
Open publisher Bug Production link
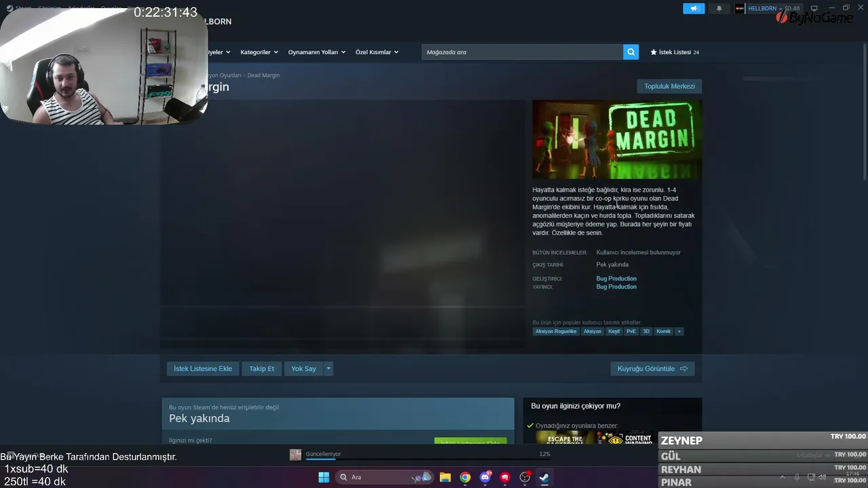(616, 287)
